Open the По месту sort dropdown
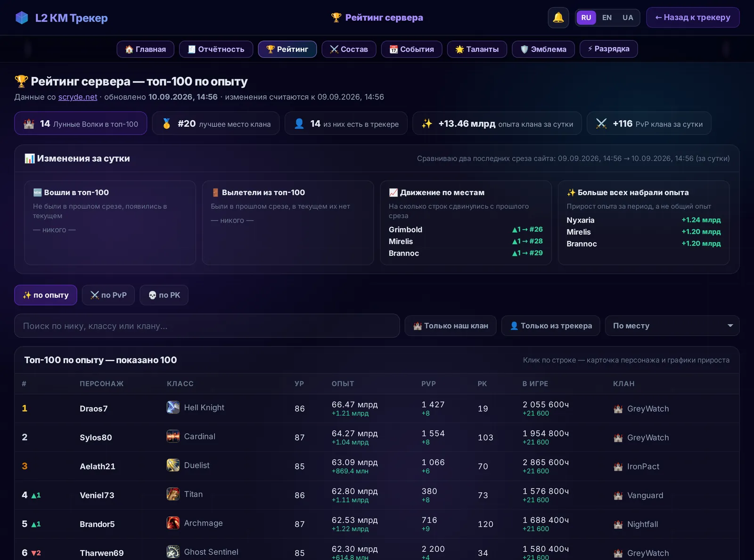 [x=672, y=326]
